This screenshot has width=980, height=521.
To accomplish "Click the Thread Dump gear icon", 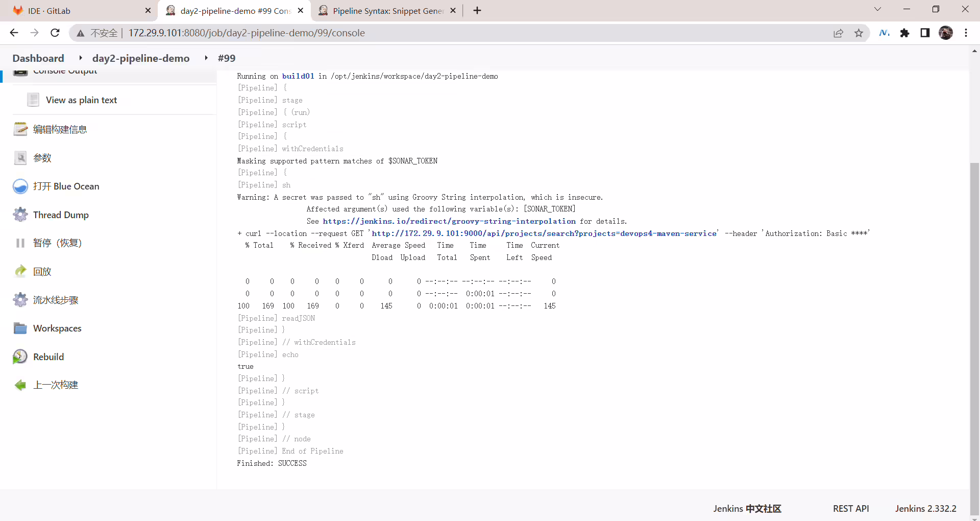I will click(x=20, y=215).
